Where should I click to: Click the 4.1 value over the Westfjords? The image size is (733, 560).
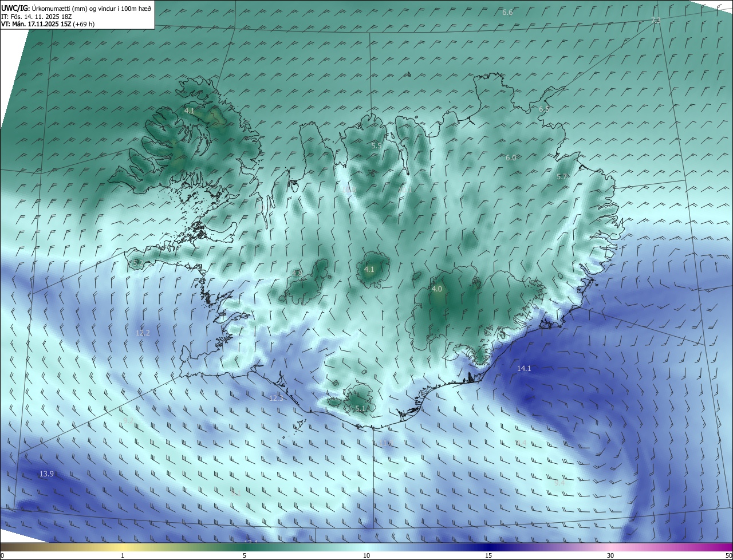(190, 111)
